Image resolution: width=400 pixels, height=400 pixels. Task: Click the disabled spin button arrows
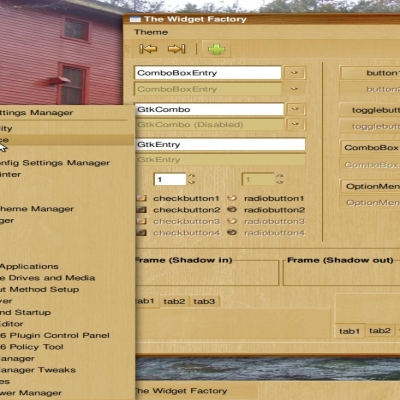click(280, 179)
